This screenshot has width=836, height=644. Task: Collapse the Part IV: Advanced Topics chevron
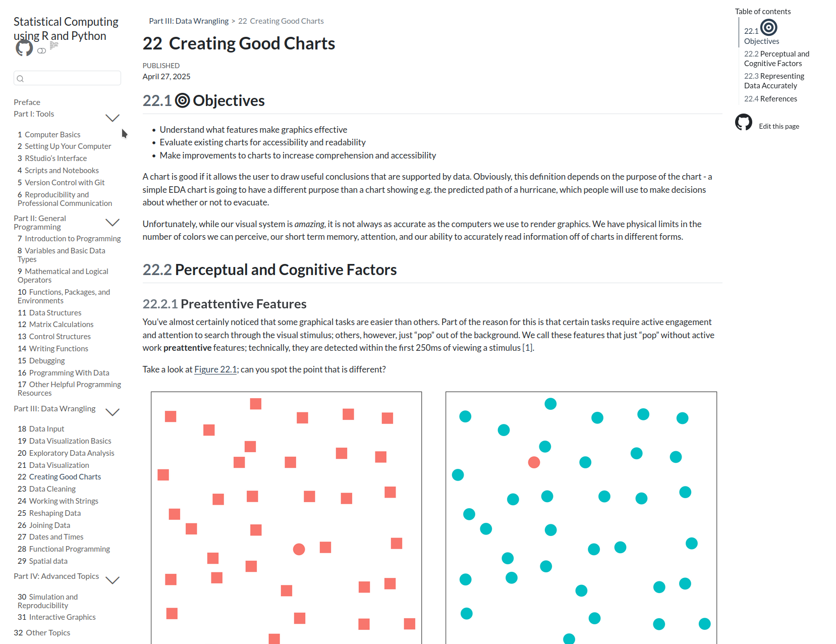point(112,580)
